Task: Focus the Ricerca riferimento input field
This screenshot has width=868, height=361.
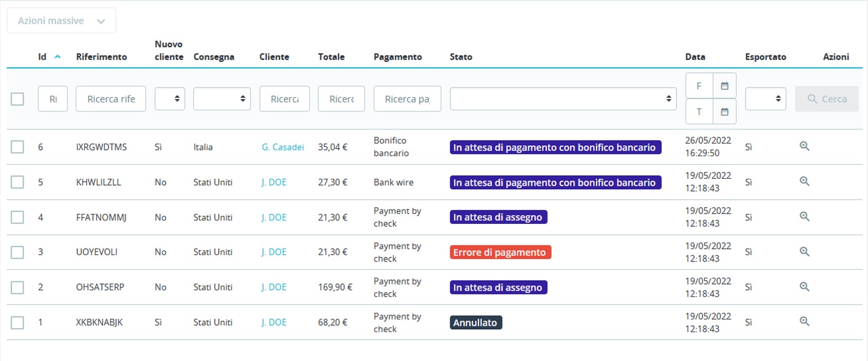Action: tap(111, 99)
